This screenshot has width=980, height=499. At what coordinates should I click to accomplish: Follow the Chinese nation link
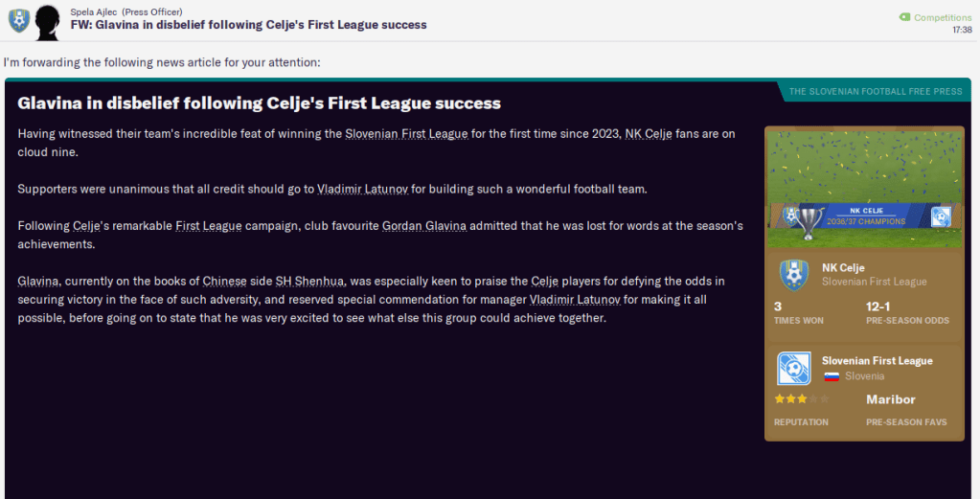pyautogui.click(x=224, y=281)
